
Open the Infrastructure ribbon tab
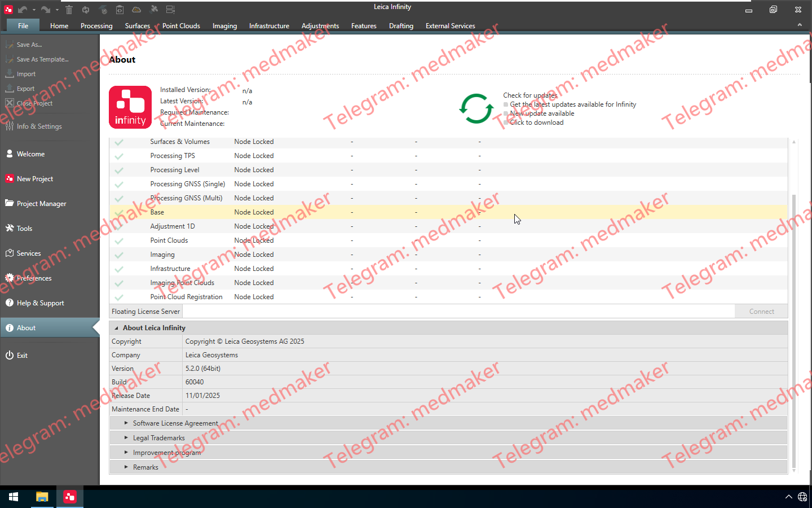tap(269, 26)
